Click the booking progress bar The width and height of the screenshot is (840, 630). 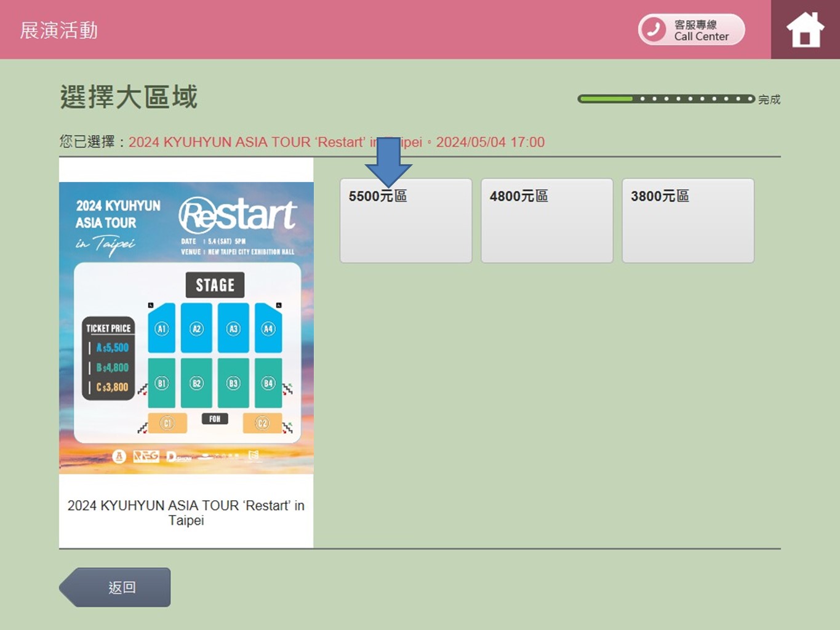(x=666, y=98)
